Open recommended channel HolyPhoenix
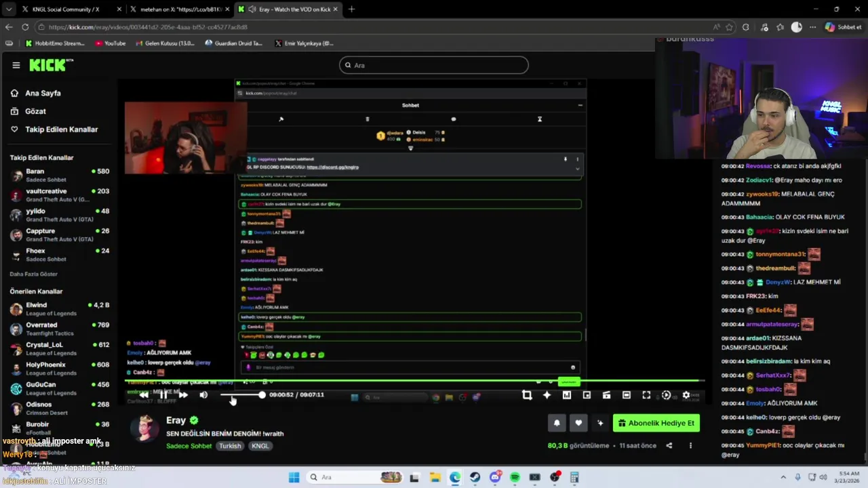Viewport: 868px width, 488px height. pos(60,368)
